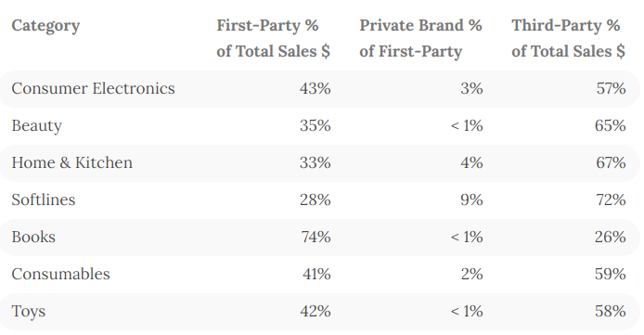
Task: Click the 26% third-party value for Books
Action: (x=611, y=238)
